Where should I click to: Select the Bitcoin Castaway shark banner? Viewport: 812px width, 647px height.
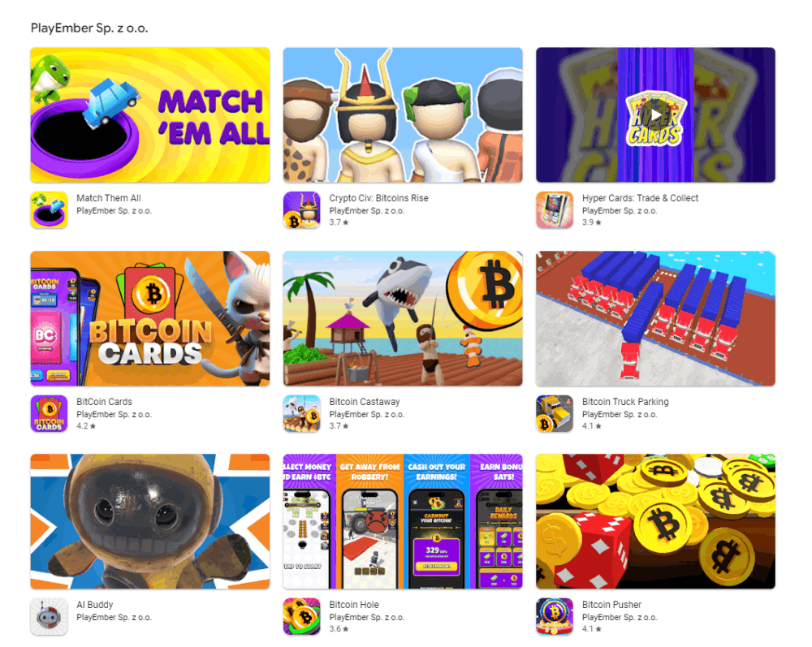pyautogui.click(x=403, y=318)
